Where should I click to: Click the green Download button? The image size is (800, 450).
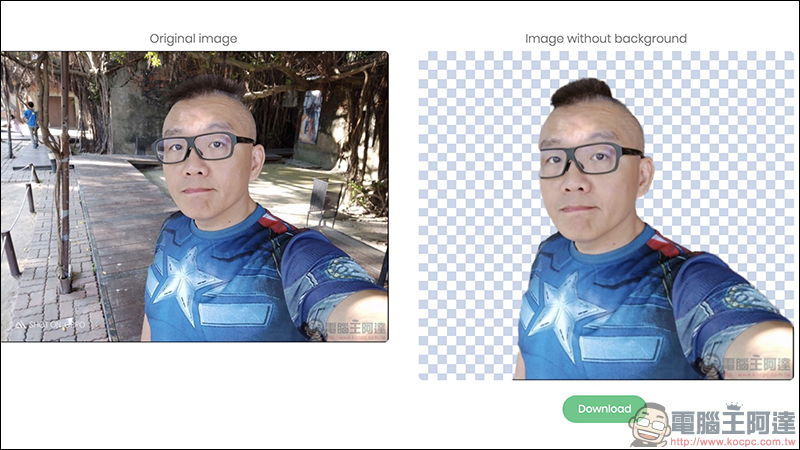[x=604, y=409]
